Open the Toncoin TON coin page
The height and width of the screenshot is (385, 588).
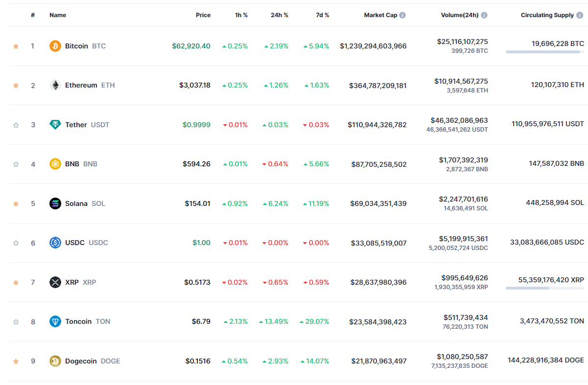point(80,321)
